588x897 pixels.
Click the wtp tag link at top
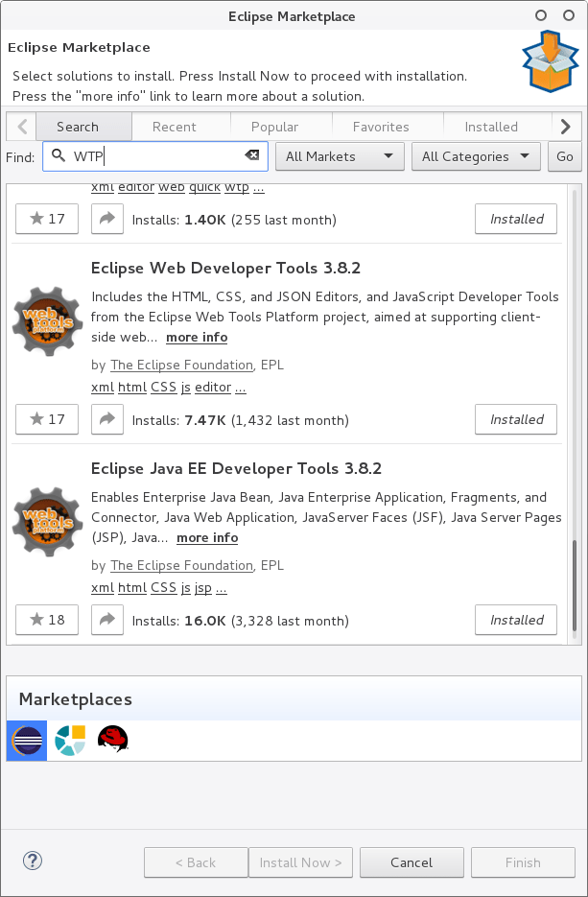tap(237, 187)
